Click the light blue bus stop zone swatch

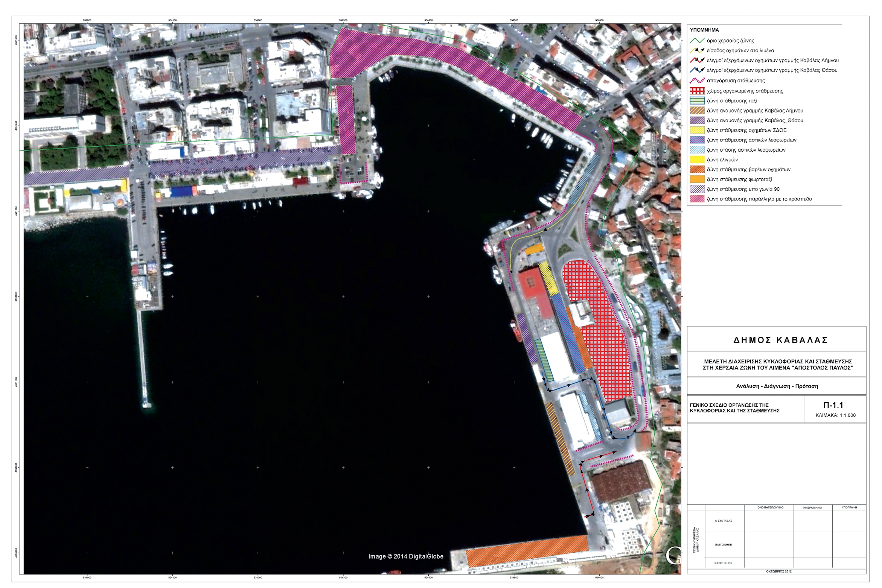click(697, 150)
